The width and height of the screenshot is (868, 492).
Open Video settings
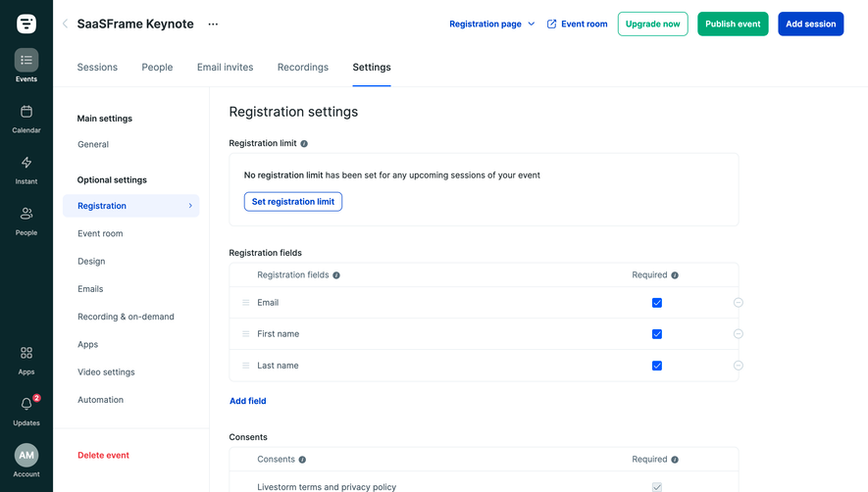(106, 371)
